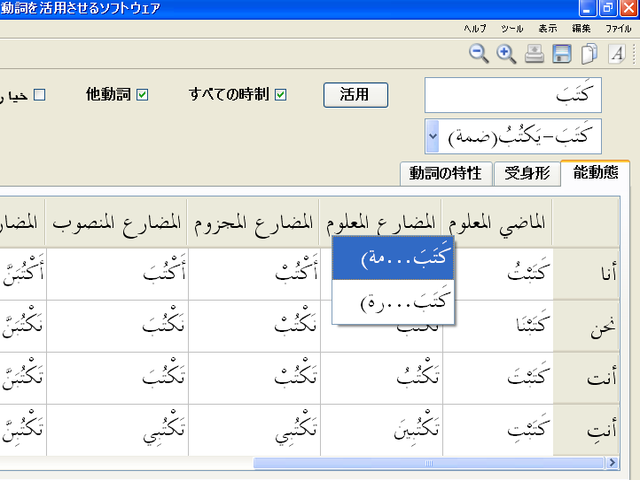Open the 編集 menu
Screen dimensions: 640x480
(x=581, y=29)
